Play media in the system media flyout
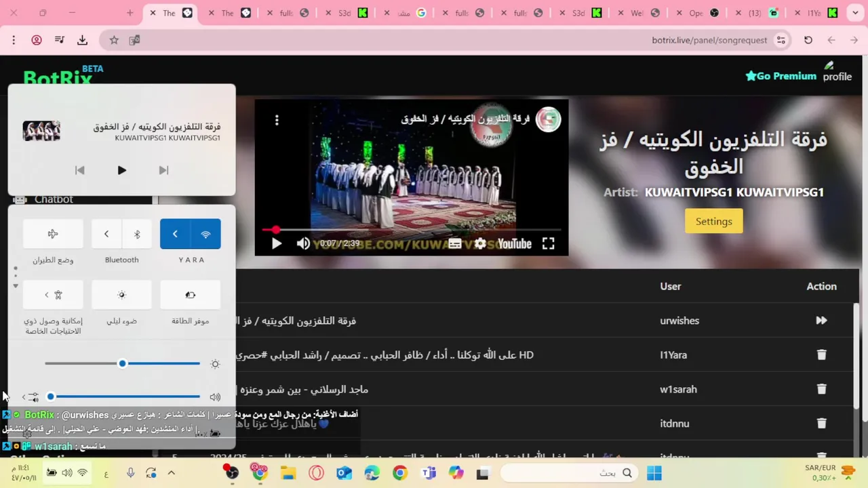Image resolution: width=868 pixels, height=488 pixels. (x=121, y=170)
